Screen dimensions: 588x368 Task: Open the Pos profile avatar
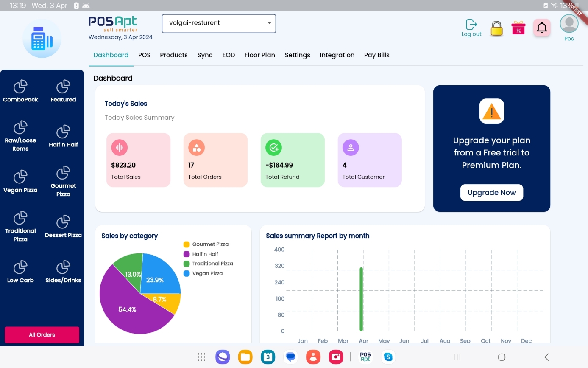tap(569, 23)
